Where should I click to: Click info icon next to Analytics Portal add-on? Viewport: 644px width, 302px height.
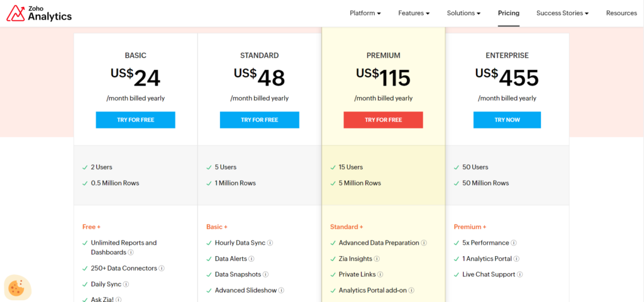point(411,291)
